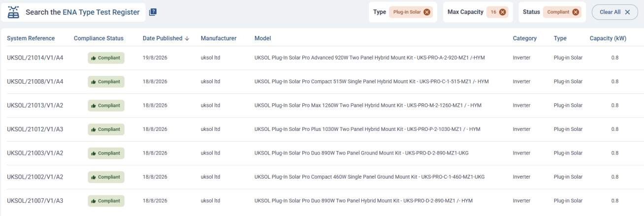Click Compliant badge for UKSOL/21012/V1/A3
644x216 pixels.
point(106,129)
